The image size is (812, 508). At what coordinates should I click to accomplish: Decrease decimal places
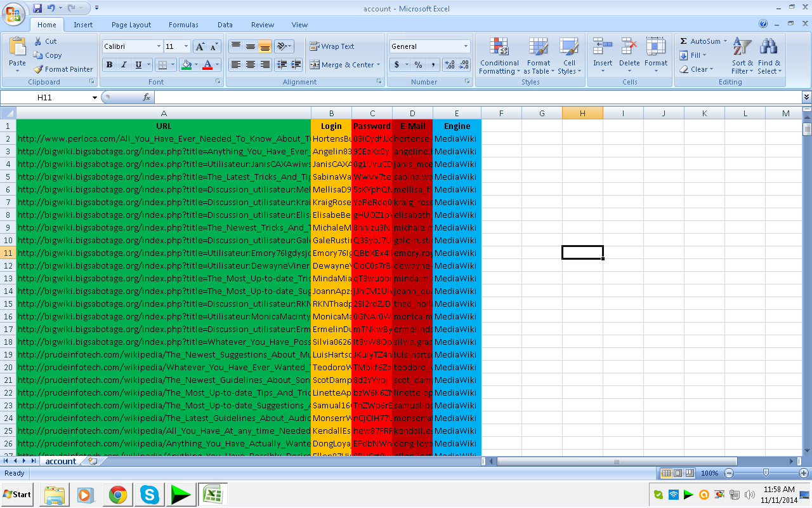tap(464, 65)
